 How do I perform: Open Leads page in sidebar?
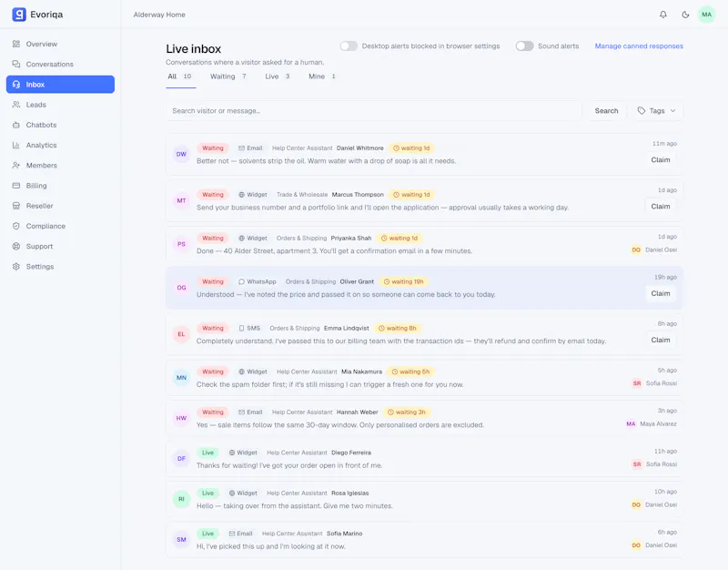point(60,105)
